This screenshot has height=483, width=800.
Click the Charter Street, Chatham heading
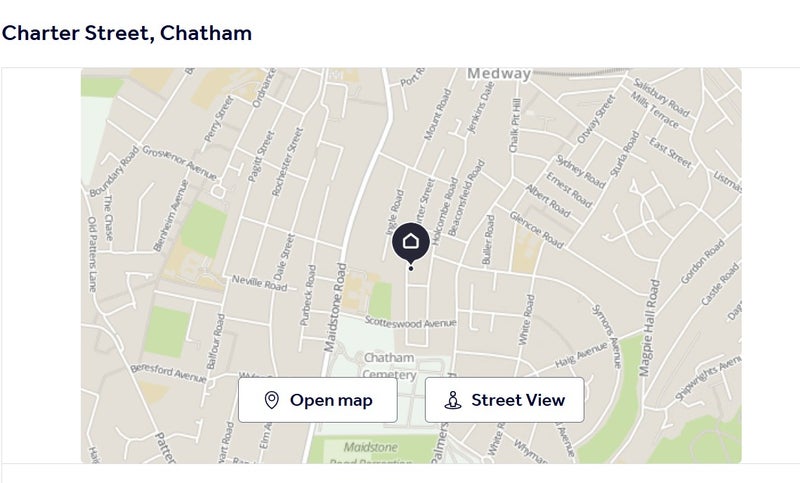(127, 33)
